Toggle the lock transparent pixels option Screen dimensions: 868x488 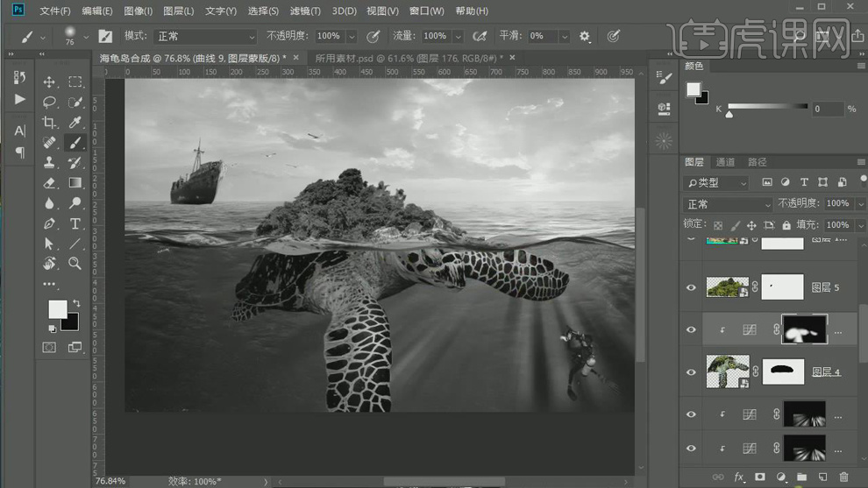pyautogui.click(x=719, y=224)
